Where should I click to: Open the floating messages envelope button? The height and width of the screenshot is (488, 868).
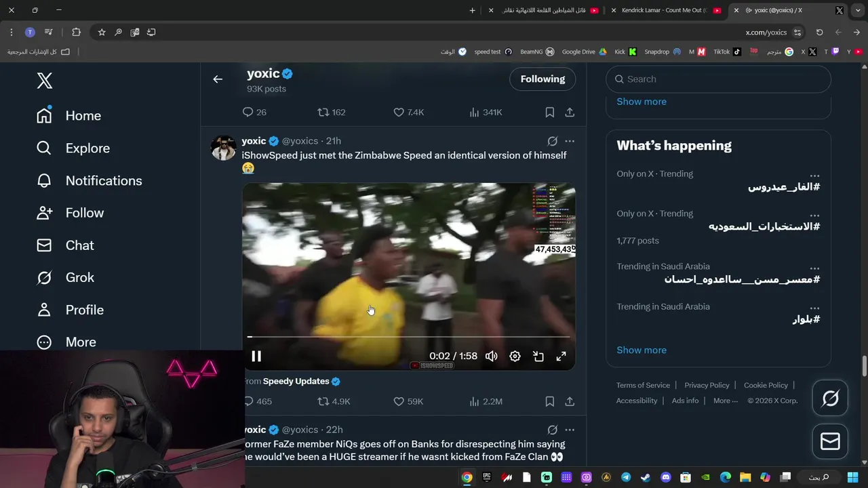[x=830, y=441]
